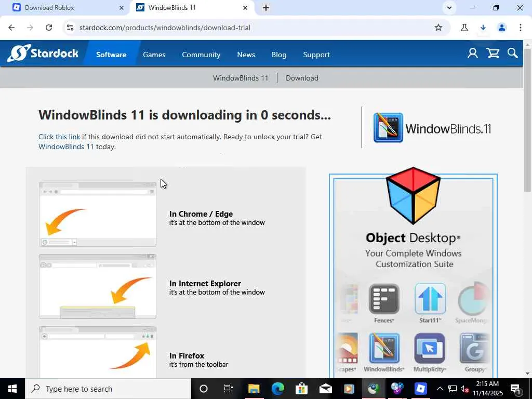Image resolution: width=532 pixels, height=399 pixels.
Task: Open the Community menu
Action: point(201,55)
